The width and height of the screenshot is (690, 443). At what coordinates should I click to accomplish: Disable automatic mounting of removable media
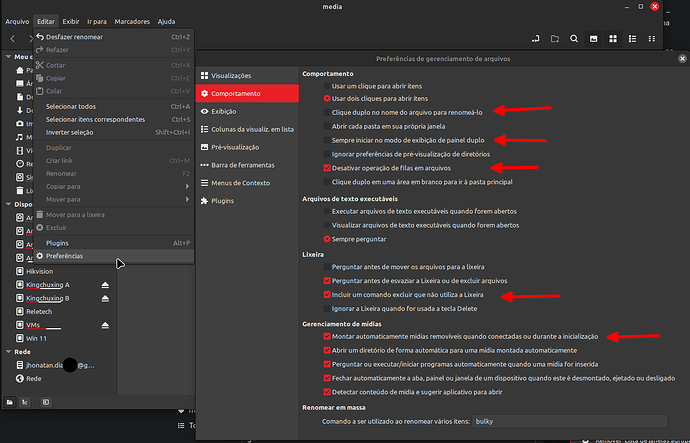tap(327, 338)
